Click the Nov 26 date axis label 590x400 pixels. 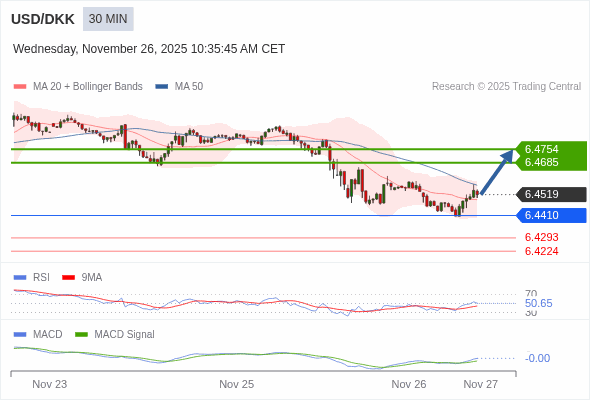[409, 384]
